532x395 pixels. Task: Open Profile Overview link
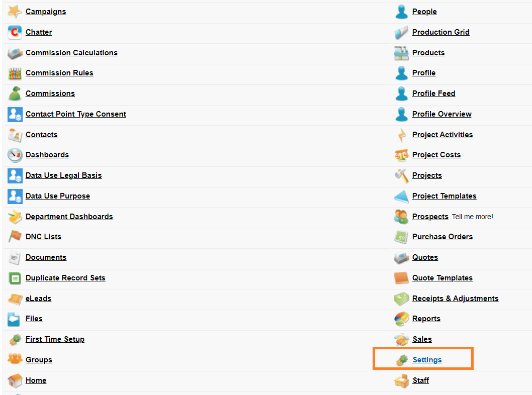(442, 114)
